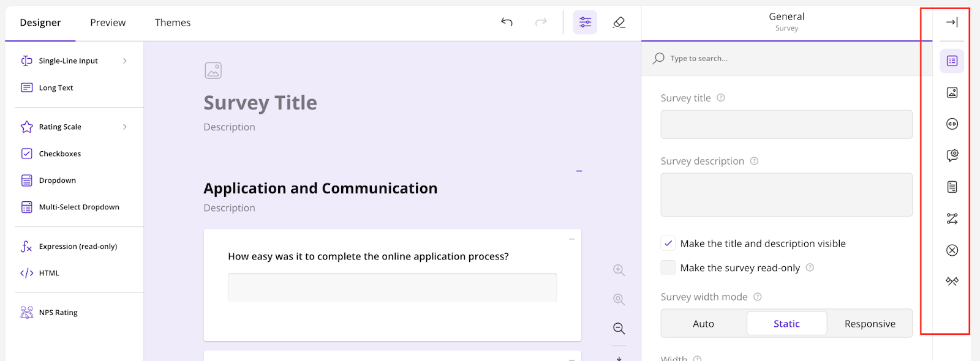
Task: Add an Expression (read-only) item
Action: point(78,247)
